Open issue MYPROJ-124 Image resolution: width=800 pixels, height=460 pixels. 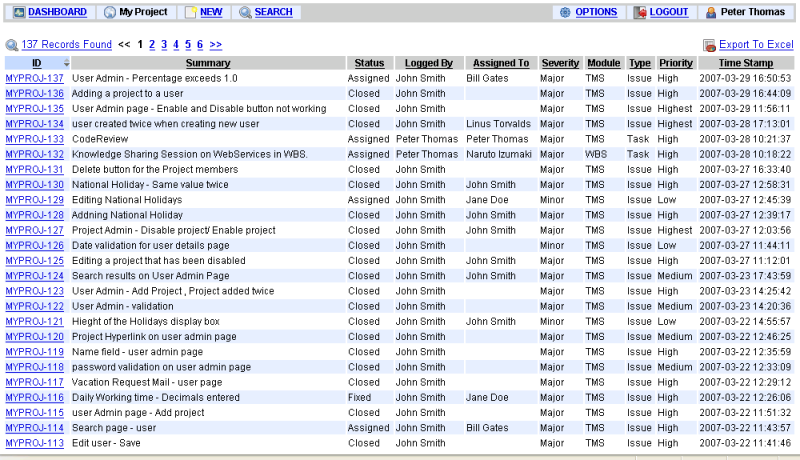[35, 276]
